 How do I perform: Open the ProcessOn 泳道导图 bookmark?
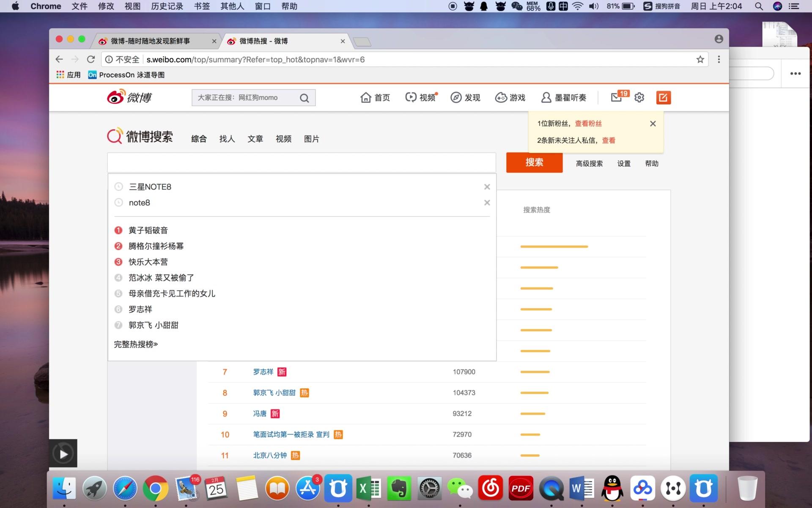pyautogui.click(x=126, y=75)
